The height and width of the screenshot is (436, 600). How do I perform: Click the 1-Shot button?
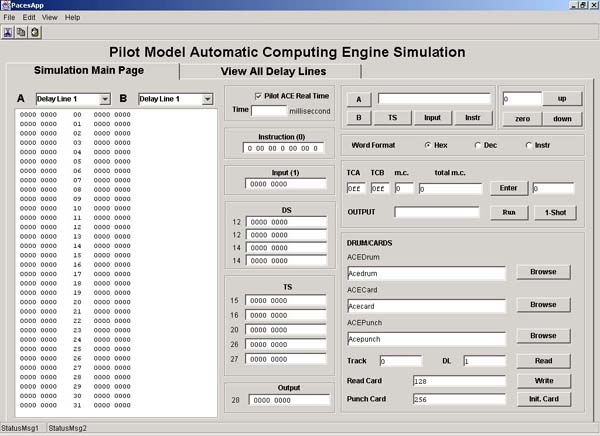[554, 212]
